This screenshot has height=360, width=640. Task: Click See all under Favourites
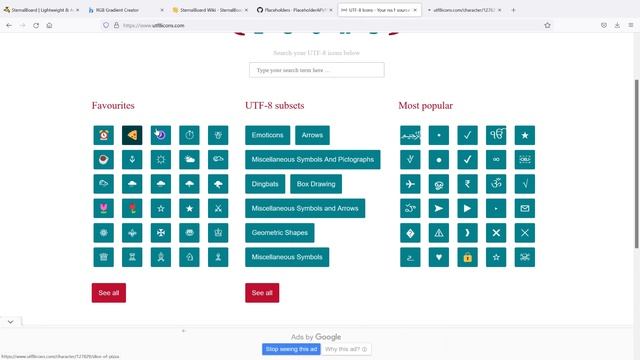point(109,293)
